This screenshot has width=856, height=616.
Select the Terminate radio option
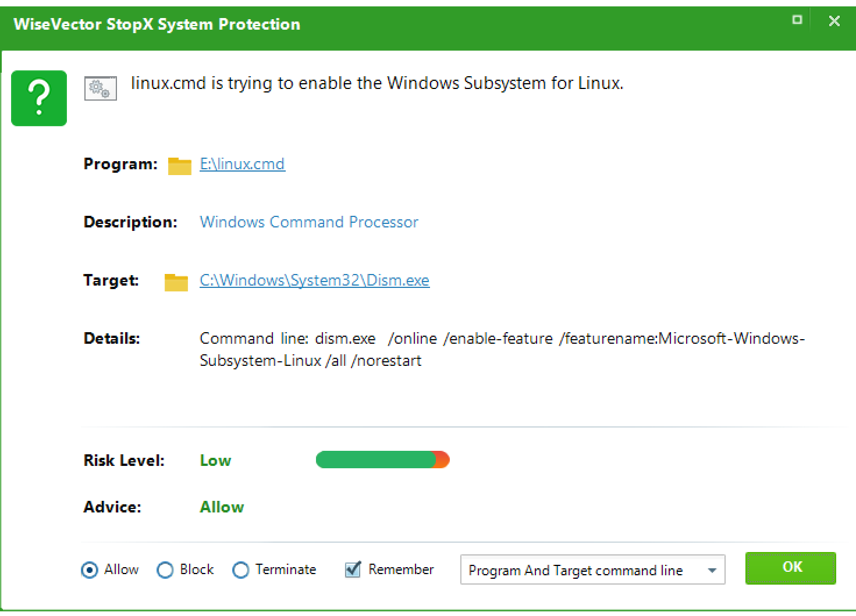tap(241, 570)
